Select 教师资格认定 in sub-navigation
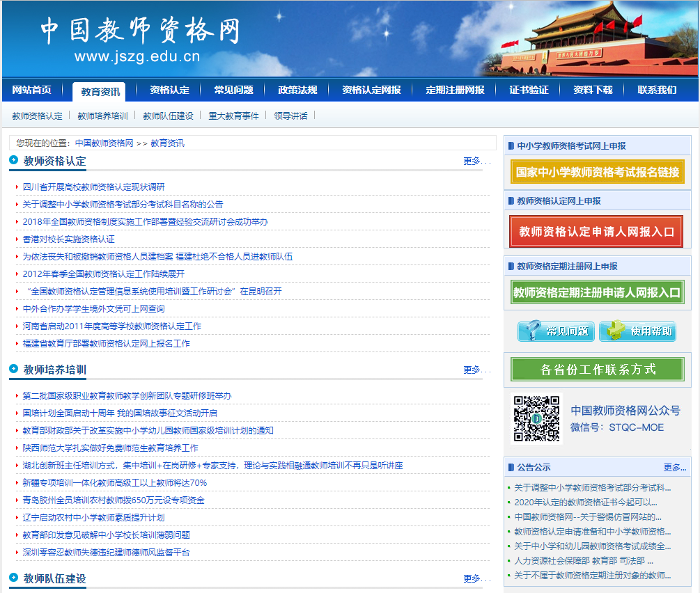Screen dimensions: 700x593 [38, 116]
